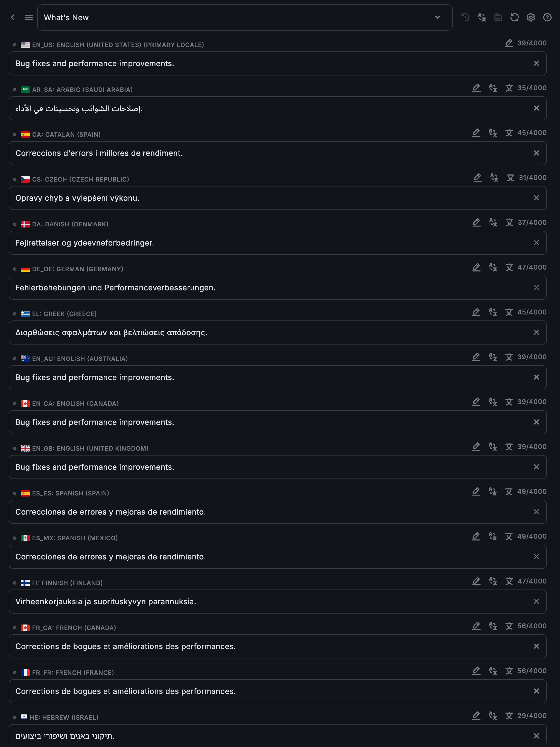Click the 文 language icon for Catalan row

[509, 133]
